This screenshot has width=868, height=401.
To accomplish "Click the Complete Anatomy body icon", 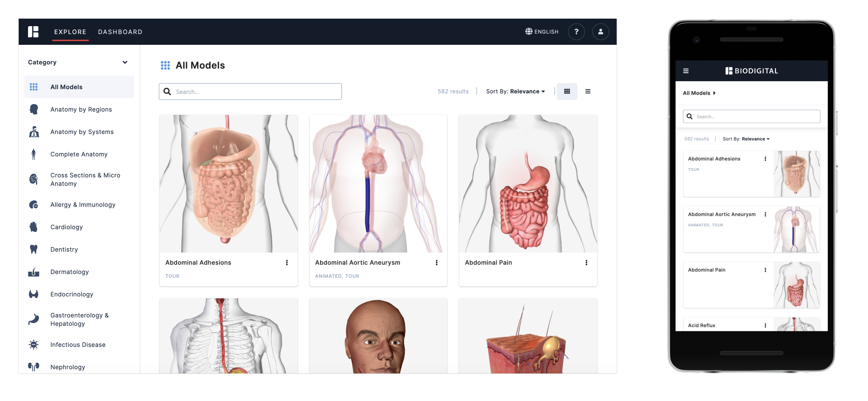I will point(34,154).
